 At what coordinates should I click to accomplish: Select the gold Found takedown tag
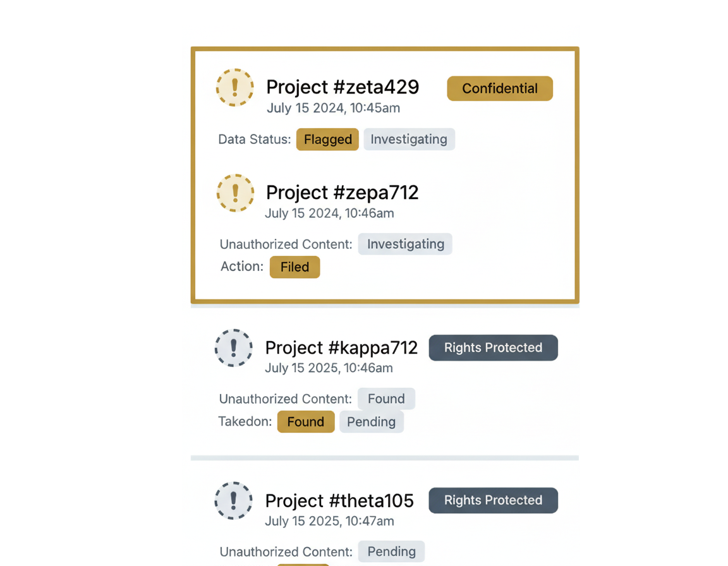[306, 422]
